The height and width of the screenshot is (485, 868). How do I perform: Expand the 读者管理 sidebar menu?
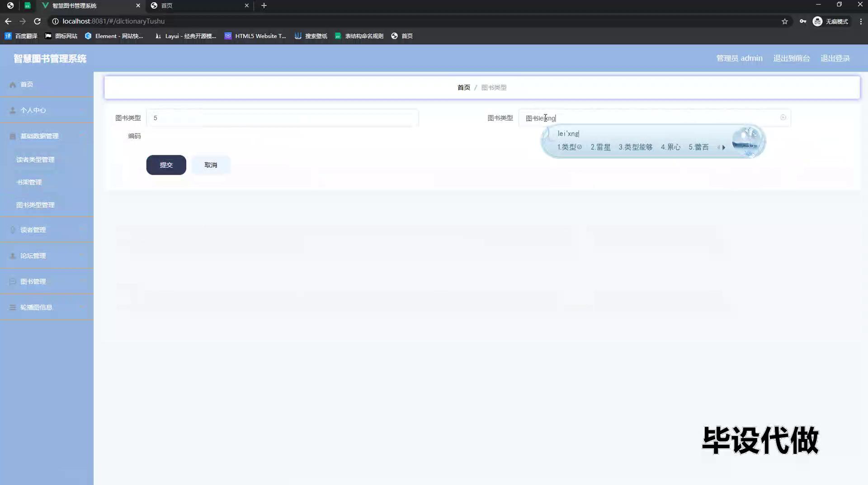tap(47, 230)
